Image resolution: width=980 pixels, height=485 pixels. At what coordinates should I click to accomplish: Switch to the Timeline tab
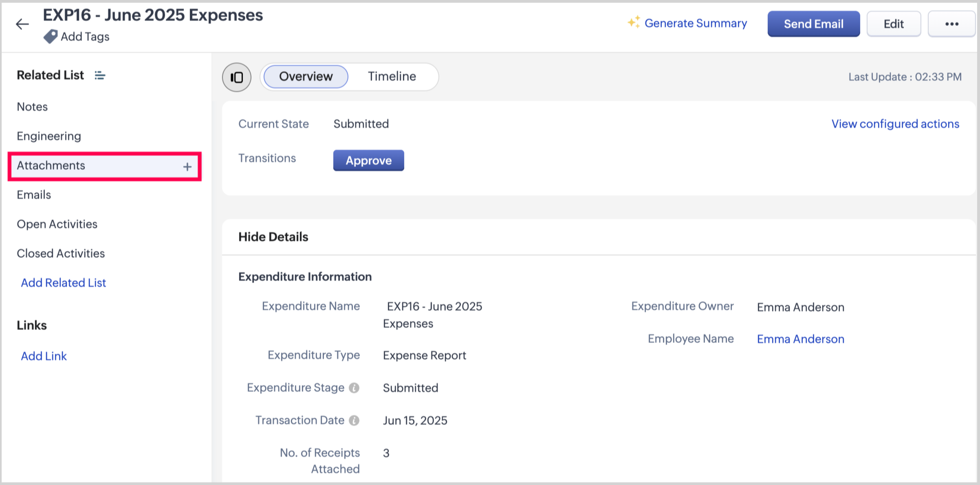pos(392,76)
